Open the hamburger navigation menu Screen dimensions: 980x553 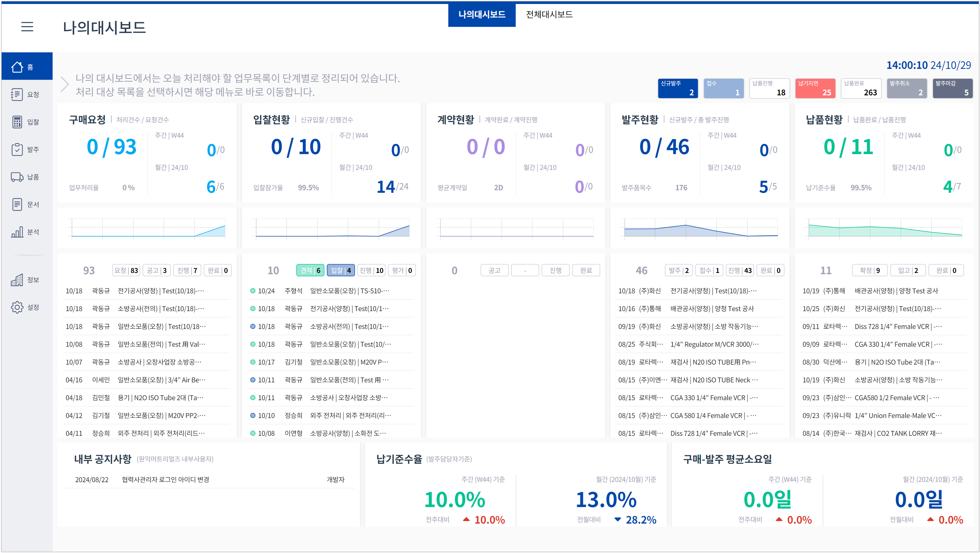pyautogui.click(x=27, y=27)
